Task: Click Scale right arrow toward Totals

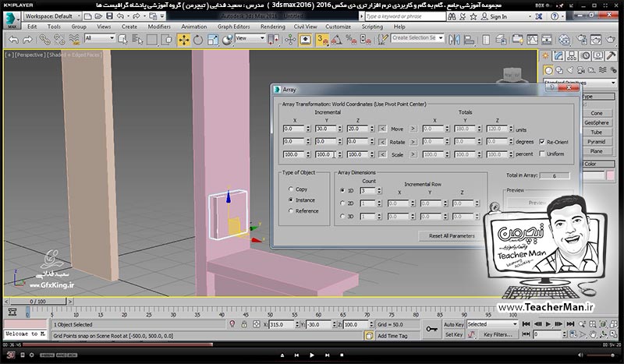Action: pyautogui.click(x=413, y=154)
